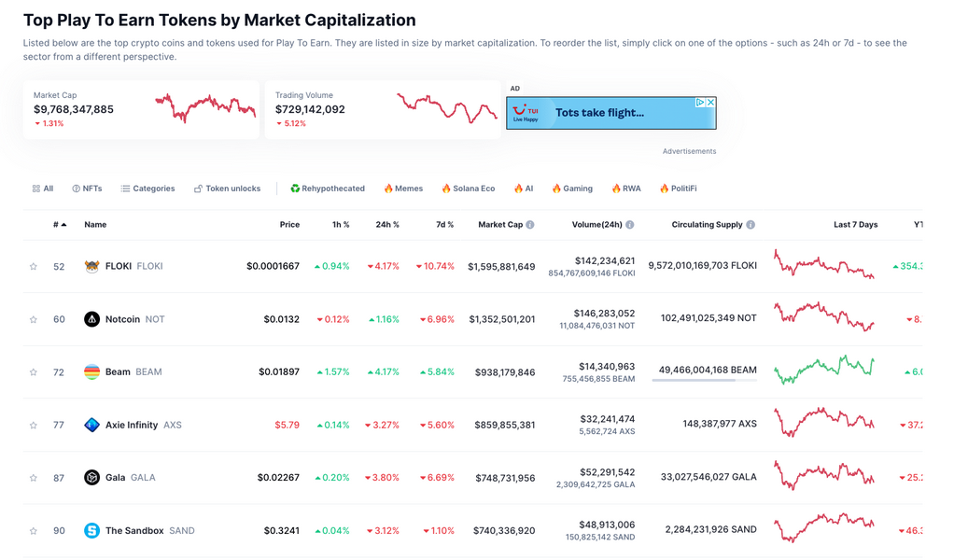Sort table by rank number column
Screen dimensions: 954x560
[59, 225]
